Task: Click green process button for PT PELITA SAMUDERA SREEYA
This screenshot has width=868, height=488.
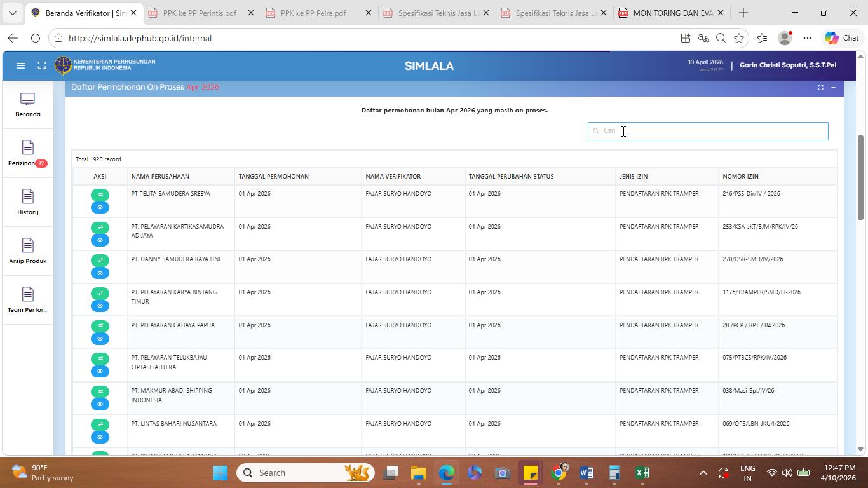Action: [100, 194]
